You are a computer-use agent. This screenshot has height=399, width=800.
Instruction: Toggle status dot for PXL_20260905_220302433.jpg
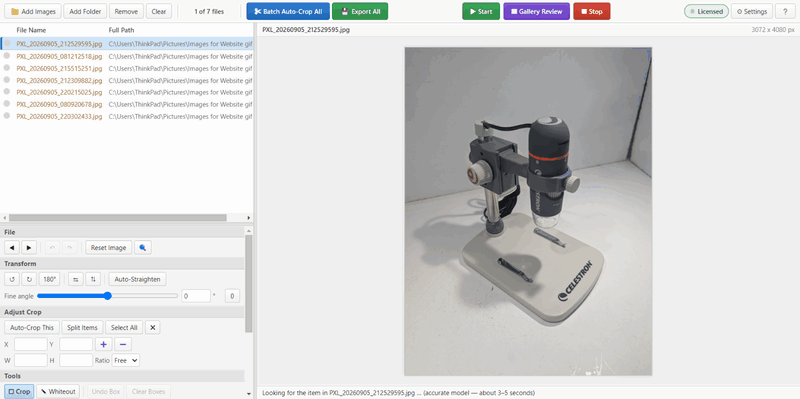click(7, 116)
